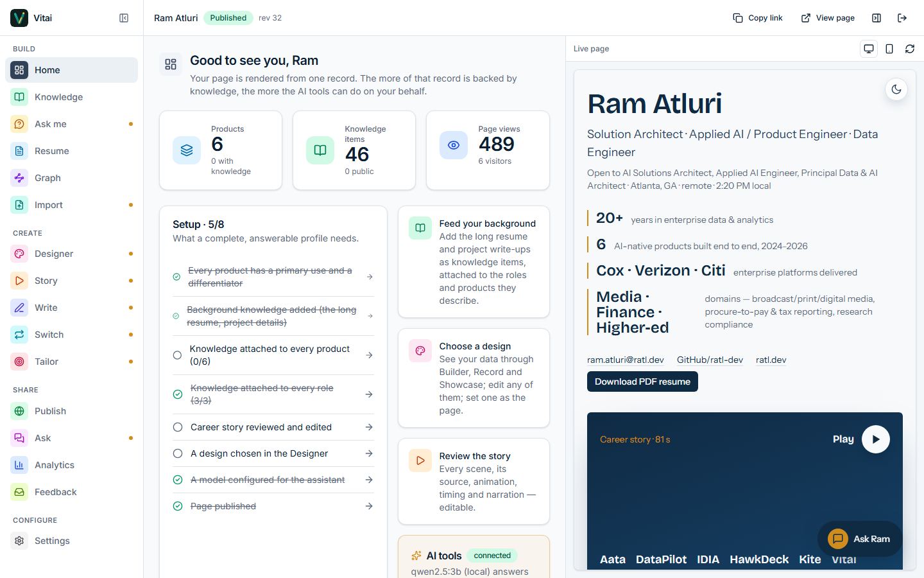This screenshot has width=924, height=578.
Task: Select Analytics in the sidebar
Action: (x=71, y=465)
